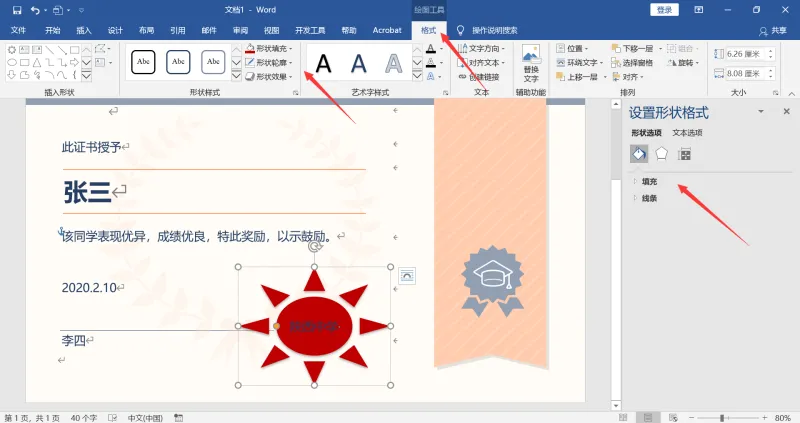The height and width of the screenshot is (423, 800).
Task: Switch to the 布局 ribbon tab
Action: pos(146,30)
